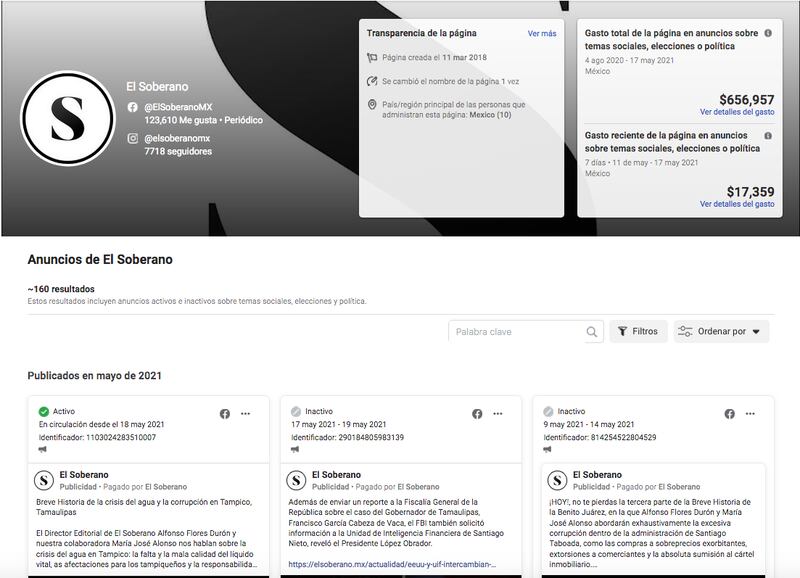Open the three-dot menu on the active ad
Viewport: 800px width, 578px height.
(x=245, y=414)
